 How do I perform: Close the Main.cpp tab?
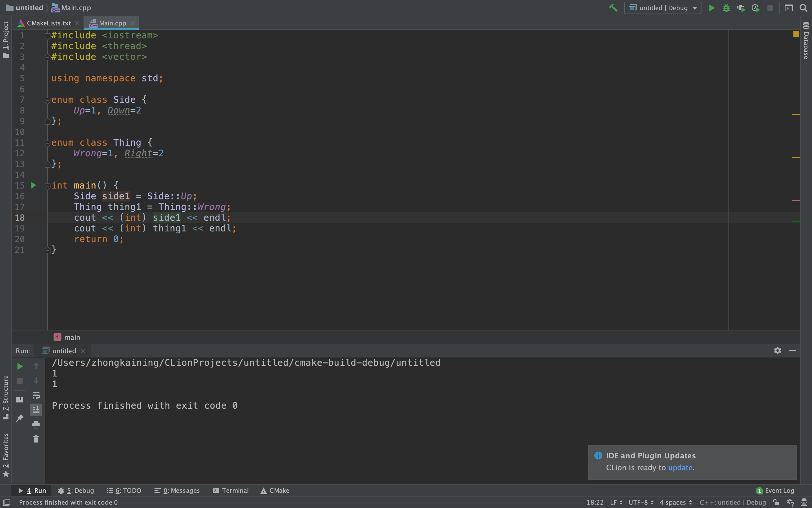pyautogui.click(x=133, y=23)
